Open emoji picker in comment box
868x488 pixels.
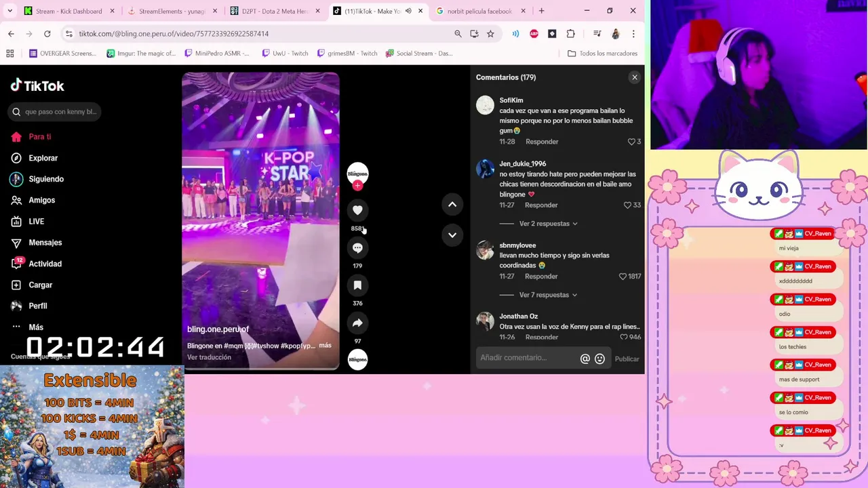(599, 359)
